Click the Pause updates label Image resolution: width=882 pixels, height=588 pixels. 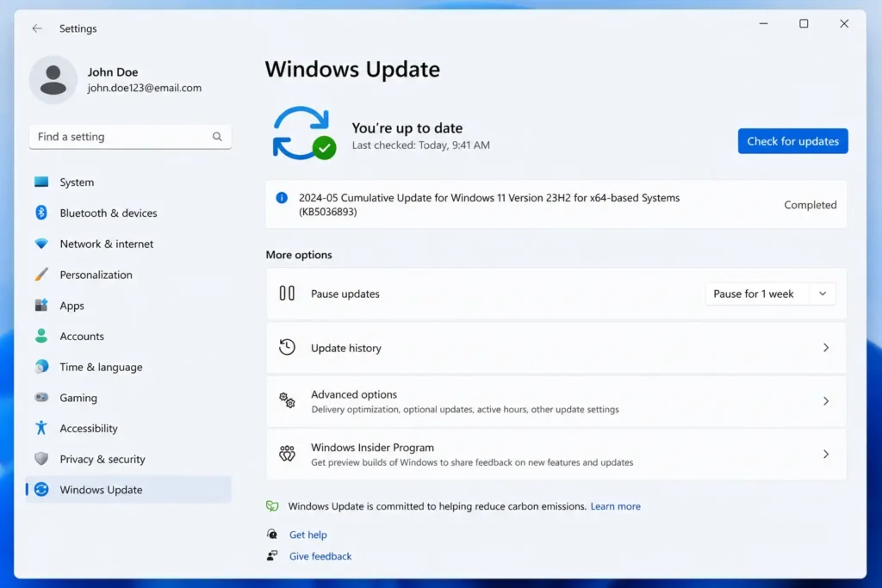345,294
